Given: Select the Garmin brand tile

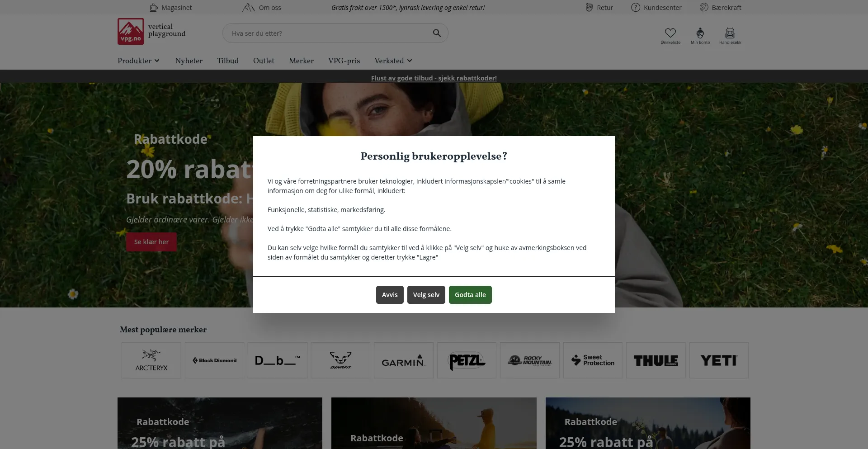Looking at the screenshot, I should click(403, 360).
